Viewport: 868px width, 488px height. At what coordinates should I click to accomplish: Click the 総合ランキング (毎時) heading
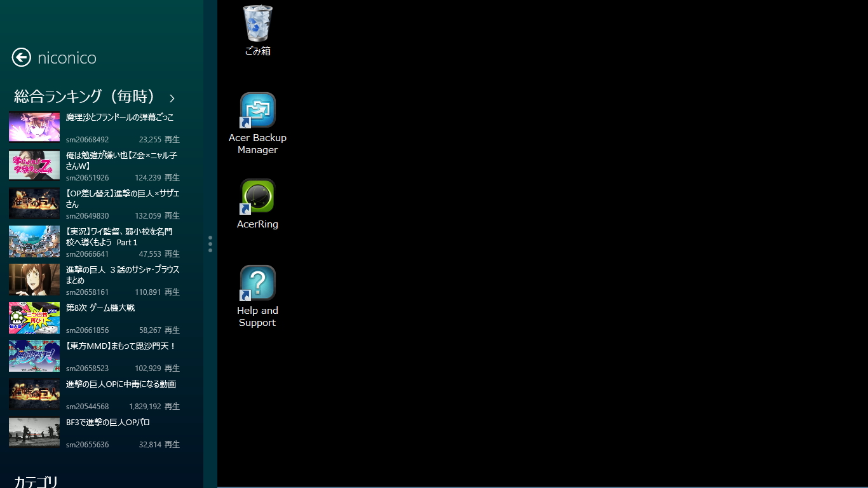click(85, 97)
